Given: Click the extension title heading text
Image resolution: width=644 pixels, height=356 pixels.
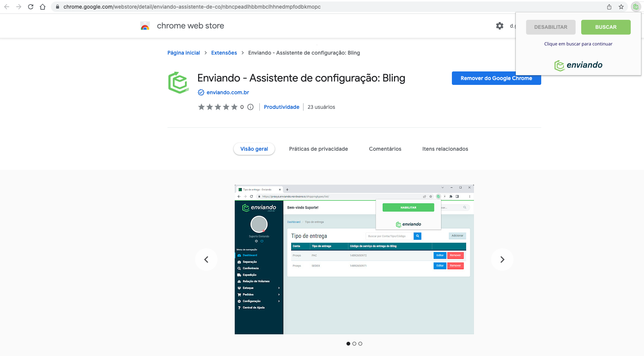Looking at the screenshot, I should click(301, 78).
